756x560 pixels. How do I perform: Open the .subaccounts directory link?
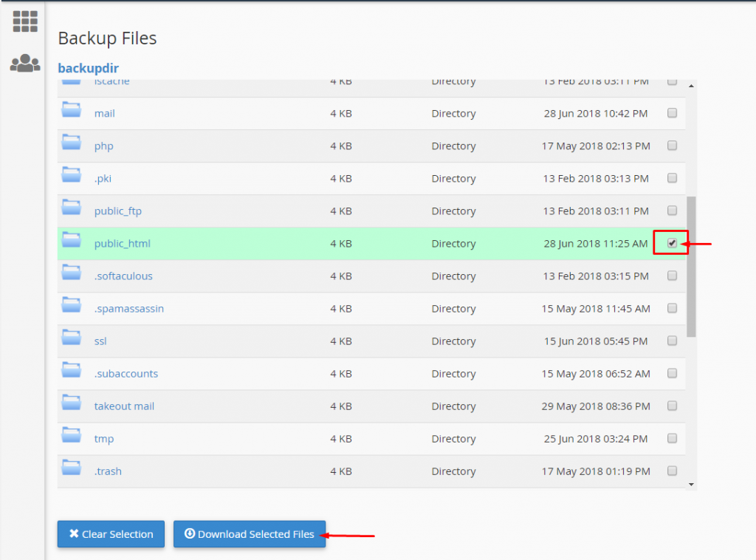click(126, 374)
